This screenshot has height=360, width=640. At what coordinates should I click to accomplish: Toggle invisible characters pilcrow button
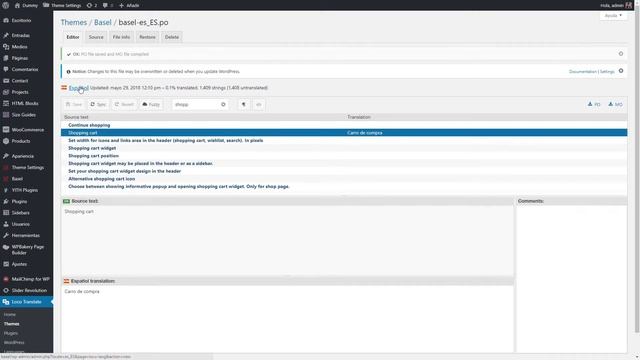(x=244, y=104)
